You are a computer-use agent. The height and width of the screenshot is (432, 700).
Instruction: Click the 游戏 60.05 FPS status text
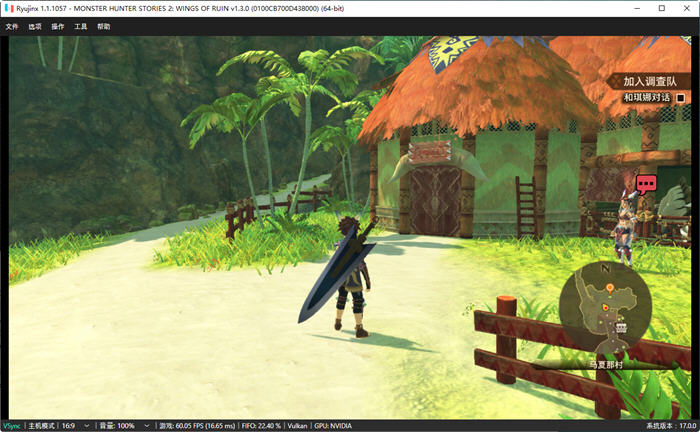(197, 426)
